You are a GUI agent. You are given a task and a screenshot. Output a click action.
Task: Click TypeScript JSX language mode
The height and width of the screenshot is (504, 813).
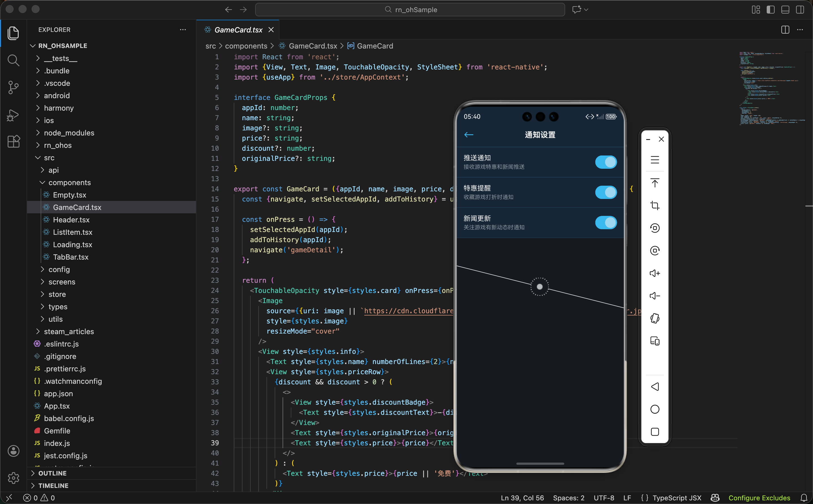(x=677, y=498)
